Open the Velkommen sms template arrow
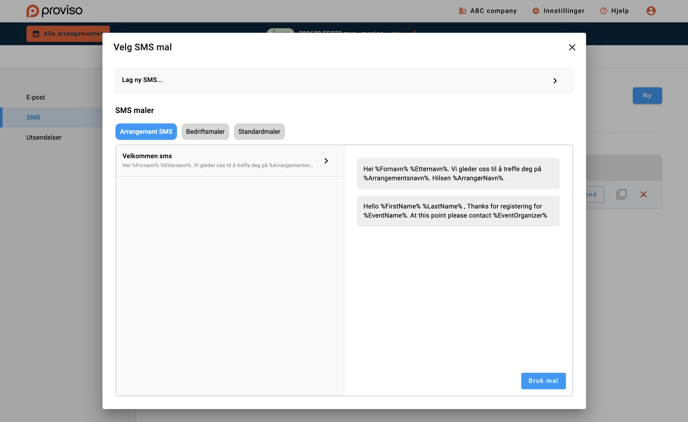The height and width of the screenshot is (422, 688). tap(326, 161)
